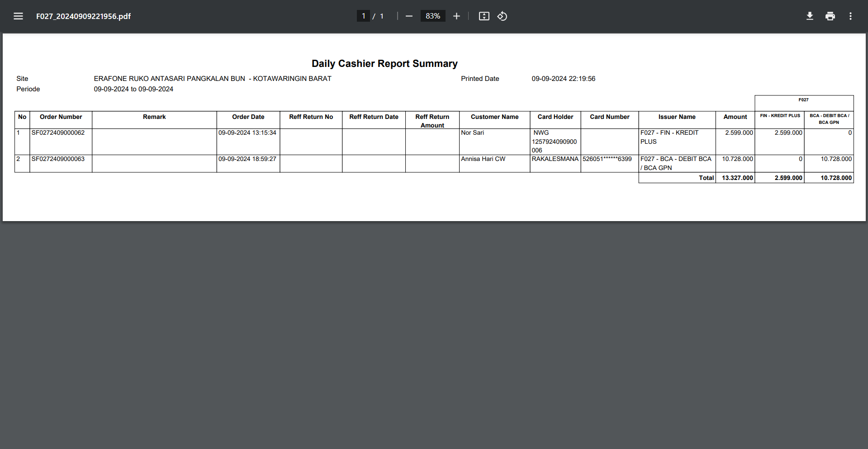The height and width of the screenshot is (449, 868).
Task: Click the PDF file name title
Action: (x=83, y=16)
